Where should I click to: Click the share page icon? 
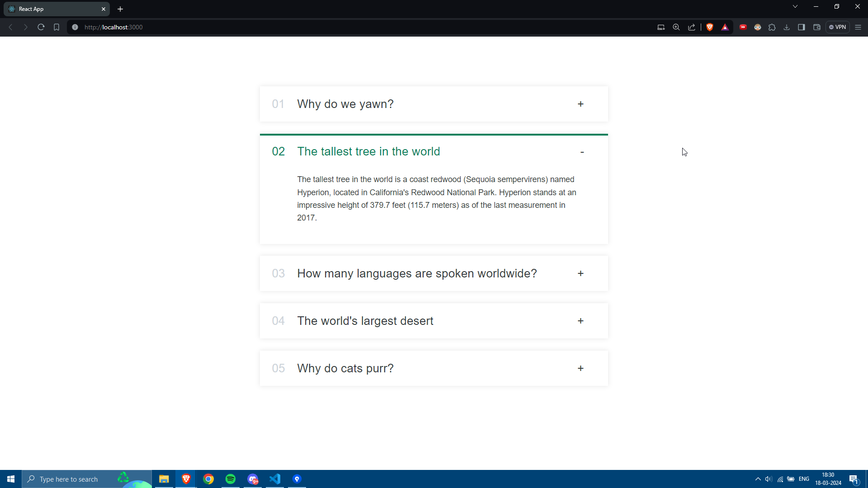click(x=692, y=27)
